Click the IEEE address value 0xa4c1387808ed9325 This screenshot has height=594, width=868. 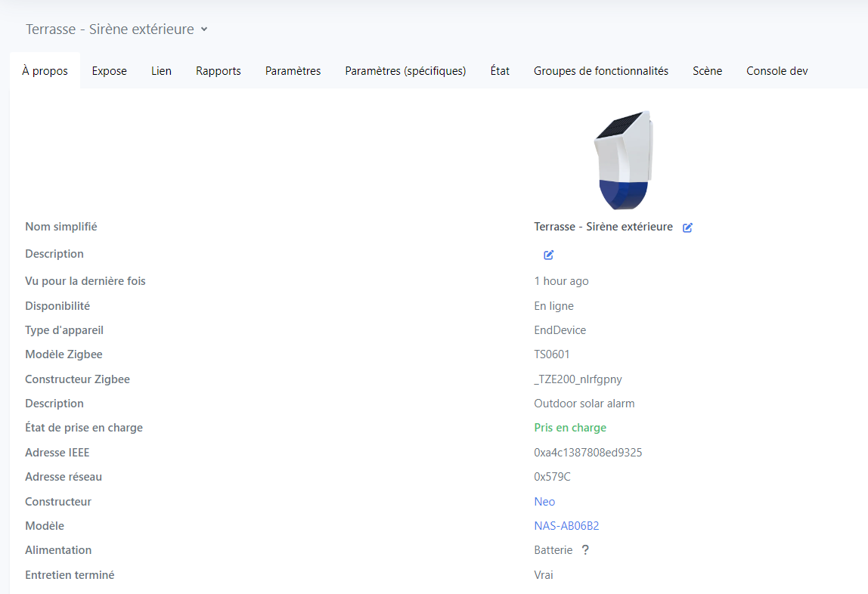[587, 453]
